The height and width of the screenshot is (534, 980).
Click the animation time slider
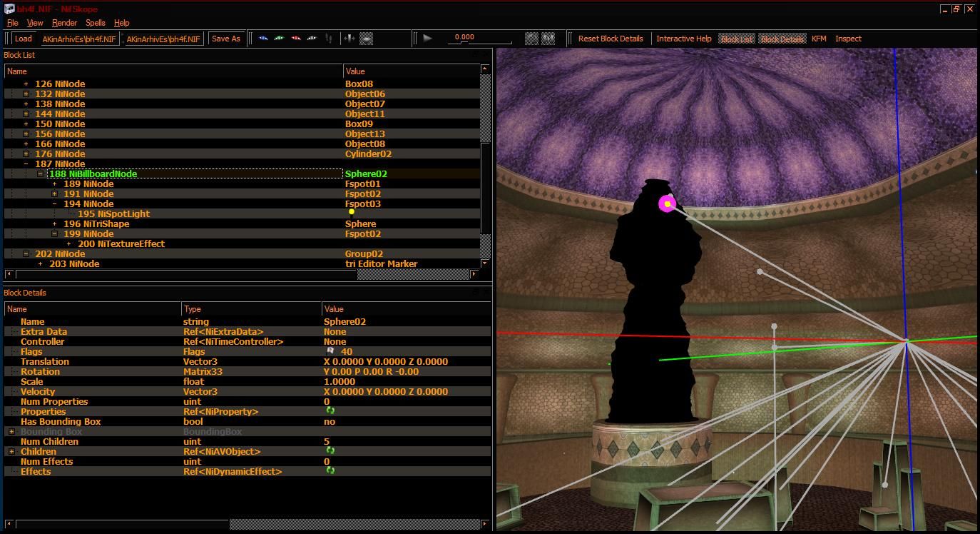coord(481,41)
